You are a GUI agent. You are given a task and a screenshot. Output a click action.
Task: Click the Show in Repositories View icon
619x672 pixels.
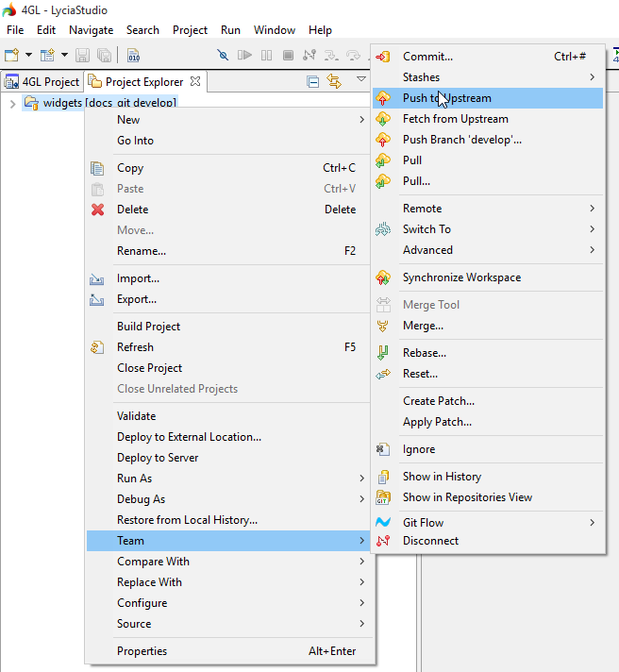(x=383, y=497)
